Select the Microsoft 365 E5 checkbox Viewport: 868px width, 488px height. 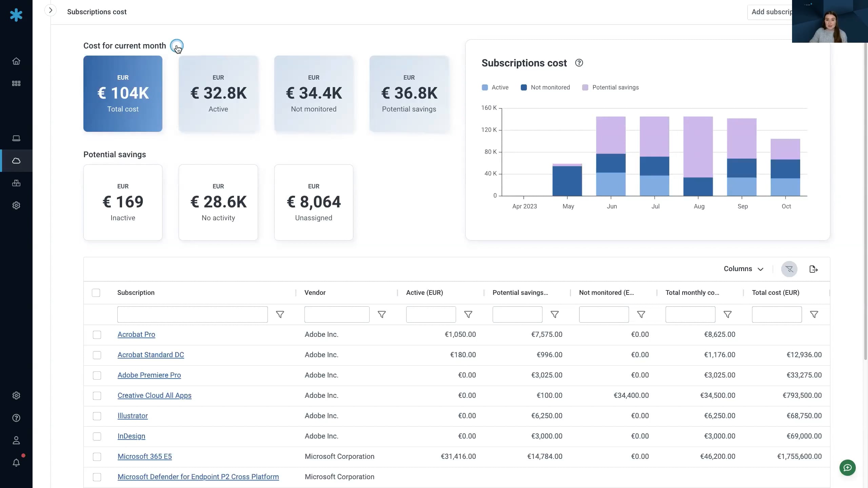97,457
